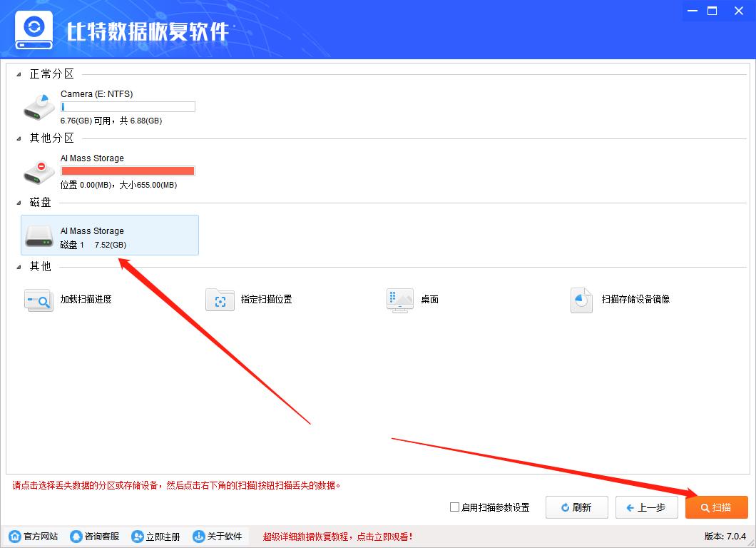Select 指定扫描位置 (Specify scan location)
Viewport: 756px width, 548px height.
(220, 300)
